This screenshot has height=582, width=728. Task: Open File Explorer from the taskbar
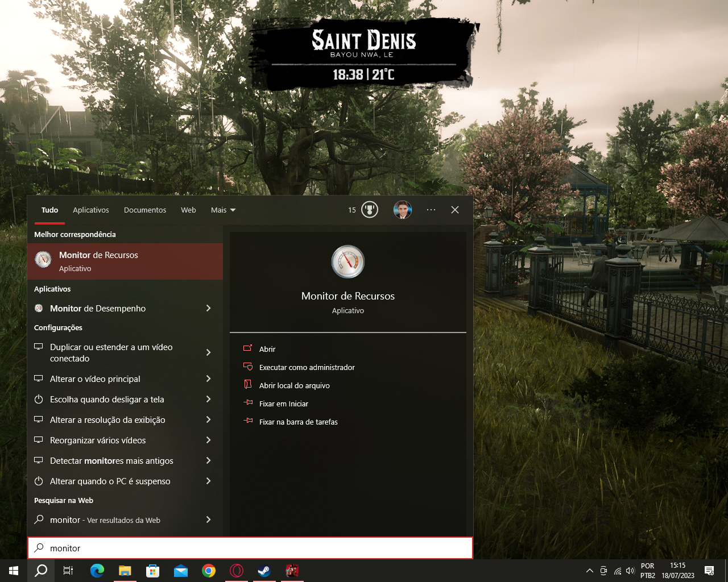click(125, 571)
